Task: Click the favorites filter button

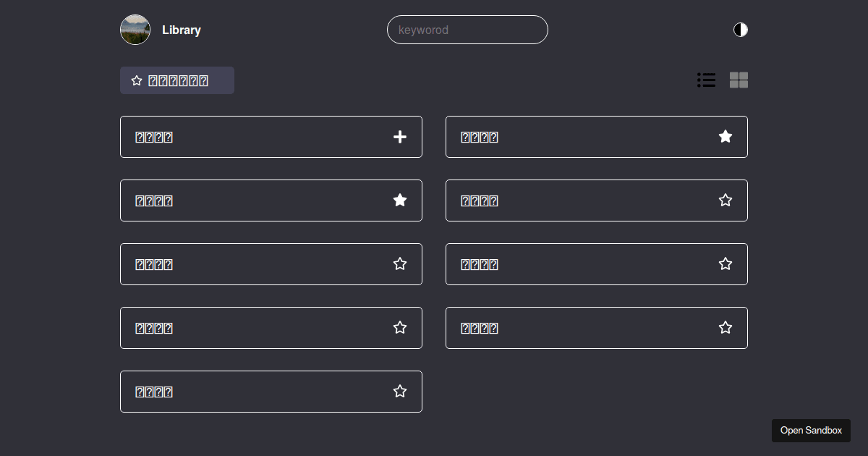Action: tap(176, 80)
